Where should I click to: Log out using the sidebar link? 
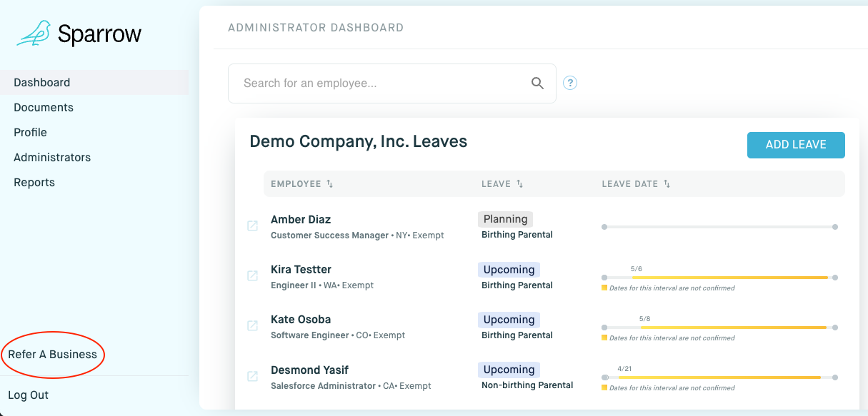[29, 395]
